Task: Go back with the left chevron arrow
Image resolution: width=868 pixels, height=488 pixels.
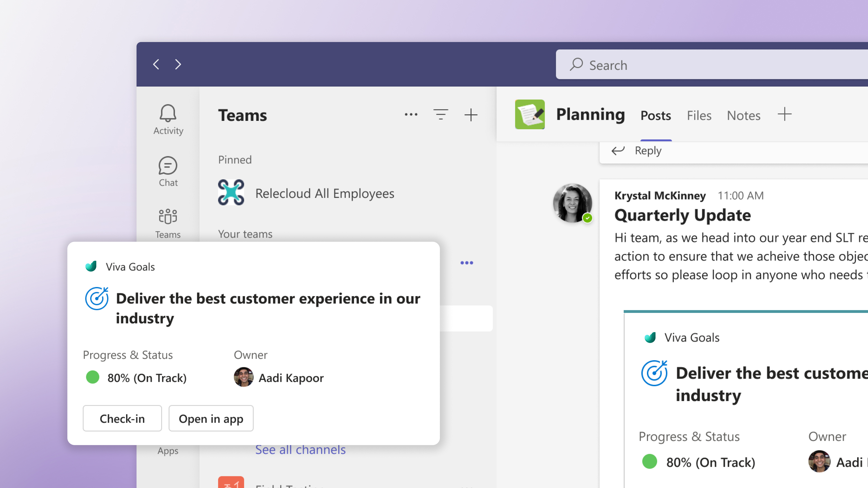Action: click(x=156, y=64)
